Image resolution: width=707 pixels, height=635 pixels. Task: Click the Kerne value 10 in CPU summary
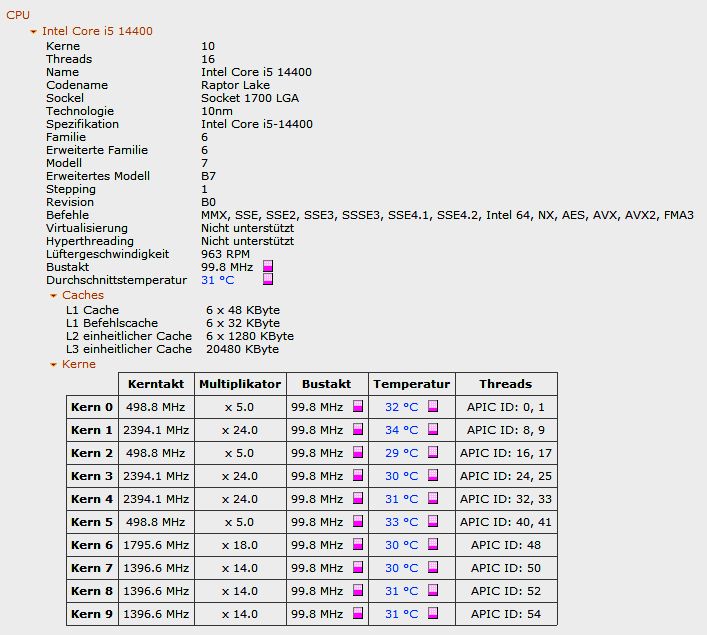click(208, 46)
